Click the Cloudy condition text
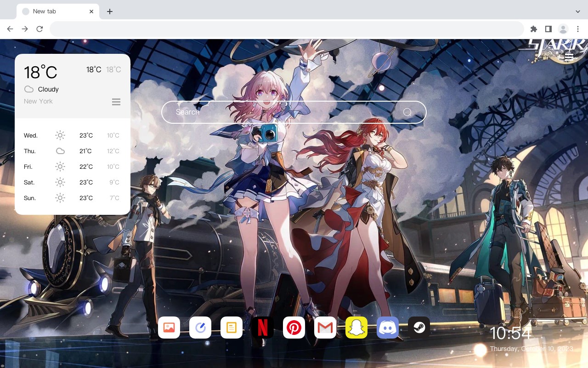This screenshot has height=368, width=588. pos(48,89)
